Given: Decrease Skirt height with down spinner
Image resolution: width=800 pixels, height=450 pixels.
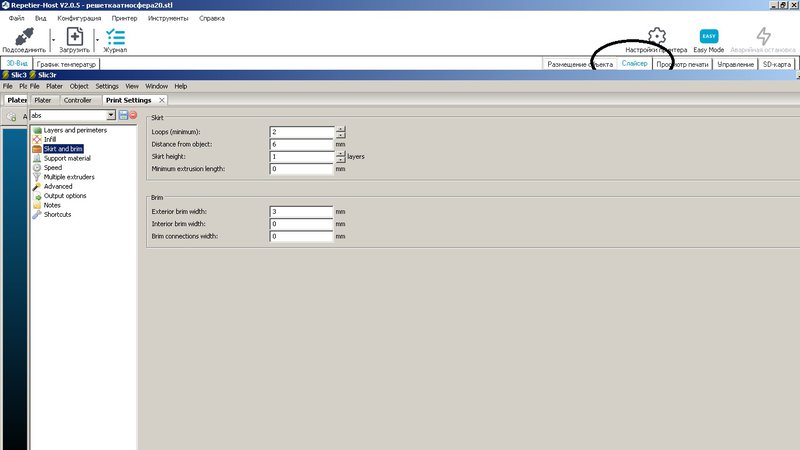Looking at the screenshot, I should click(x=340, y=160).
